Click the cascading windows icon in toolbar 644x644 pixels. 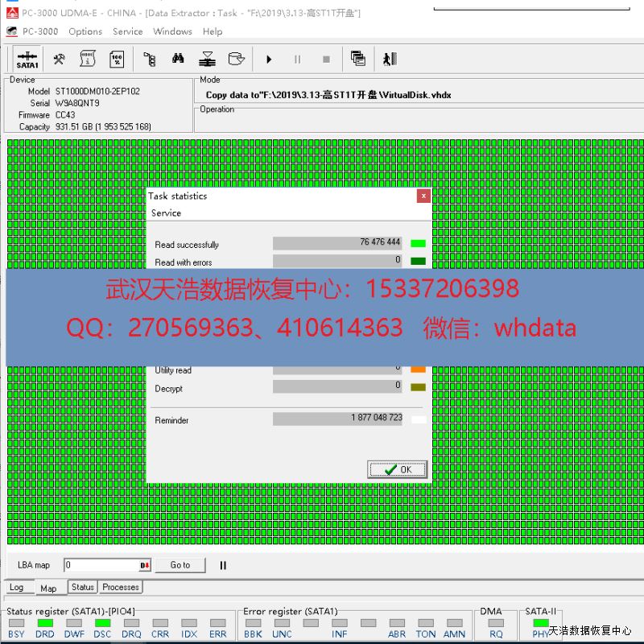pyautogui.click(x=358, y=59)
